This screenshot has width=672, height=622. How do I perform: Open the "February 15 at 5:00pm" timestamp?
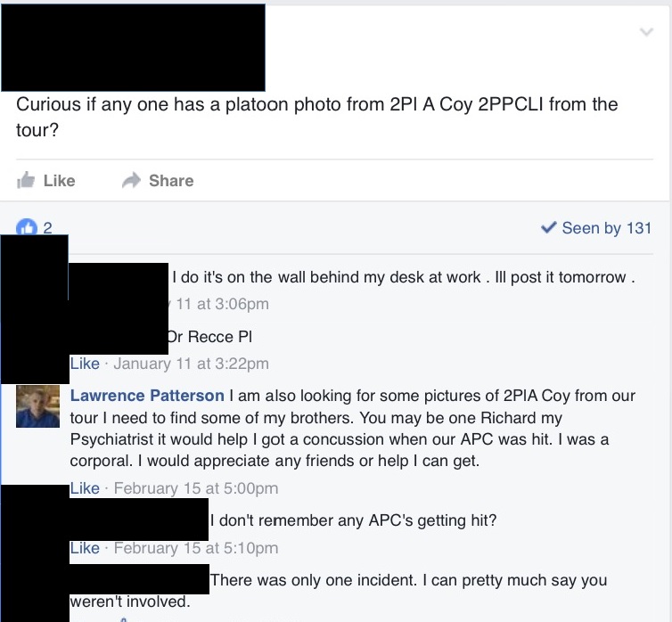point(196,487)
